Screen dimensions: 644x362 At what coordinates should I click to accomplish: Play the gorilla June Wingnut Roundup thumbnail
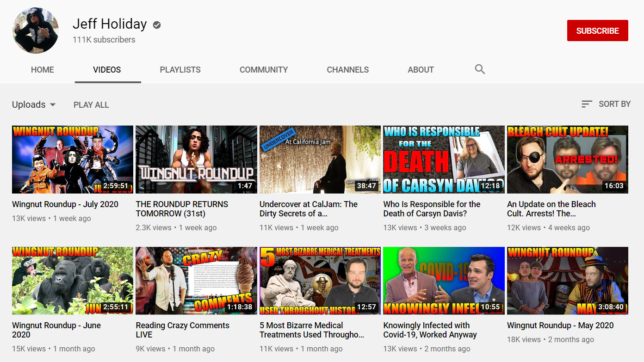pos(73,281)
